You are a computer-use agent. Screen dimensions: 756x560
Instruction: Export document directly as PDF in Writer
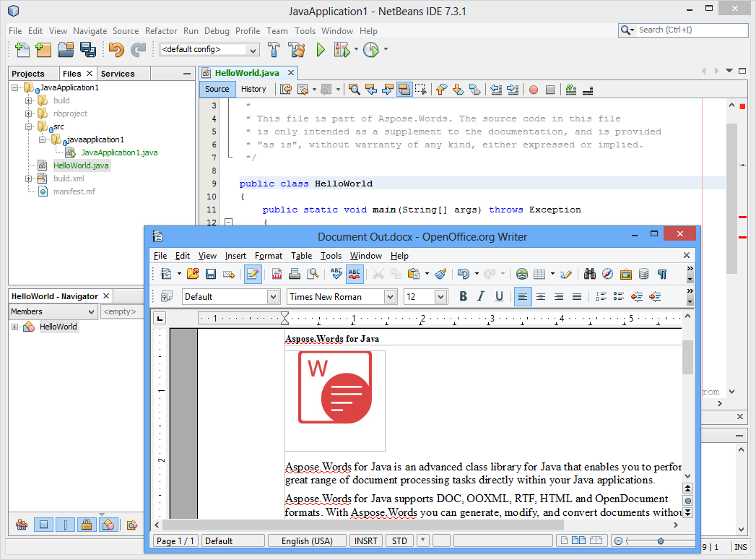coord(277,274)
